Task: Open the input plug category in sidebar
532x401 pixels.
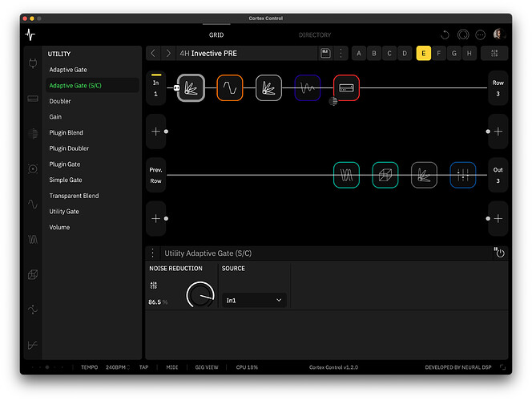Action: click(33, 63)
